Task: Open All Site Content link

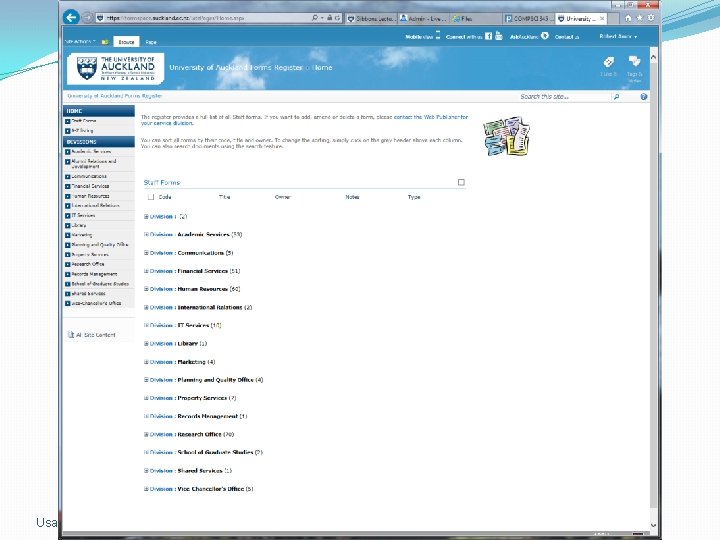Action: point(96,335)
